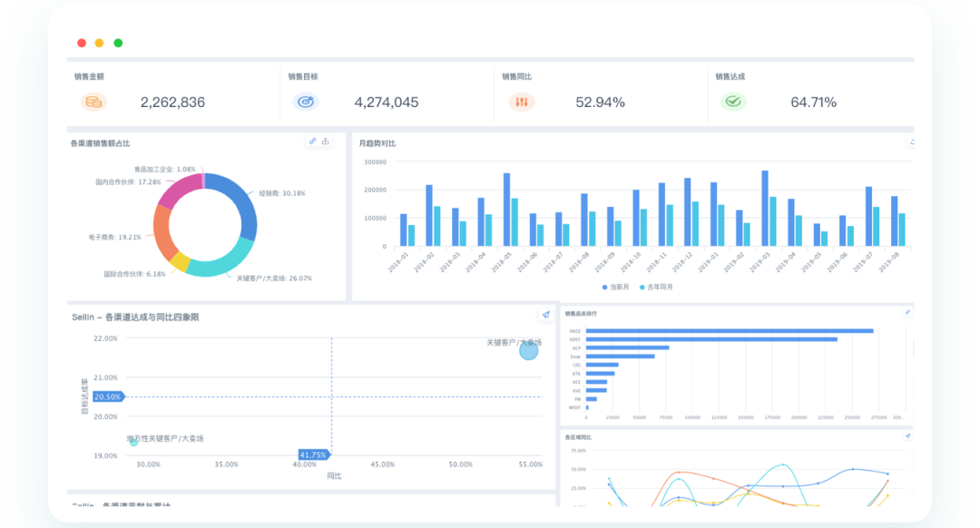980x528 pixels.
Task: Click the paper plane icon in quadrant chart
Action: 545,315
